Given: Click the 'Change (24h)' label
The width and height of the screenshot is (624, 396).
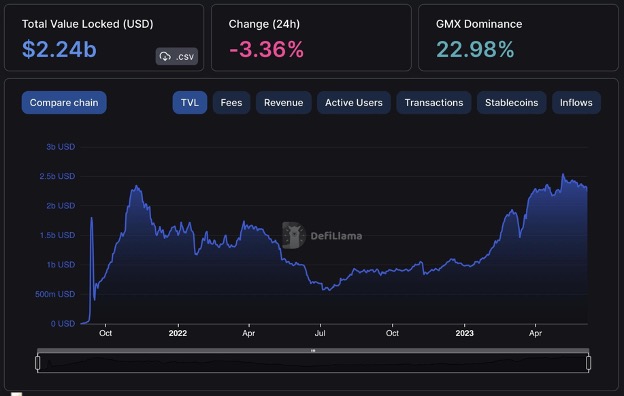Looking at the screenshot, I should tap(264, 24).
